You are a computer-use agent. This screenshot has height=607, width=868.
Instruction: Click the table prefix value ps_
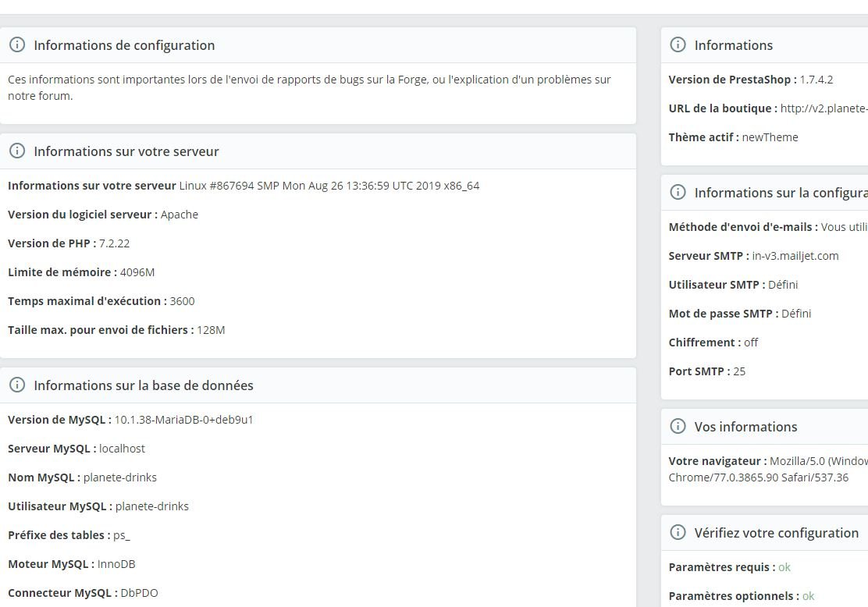point(122,536)
